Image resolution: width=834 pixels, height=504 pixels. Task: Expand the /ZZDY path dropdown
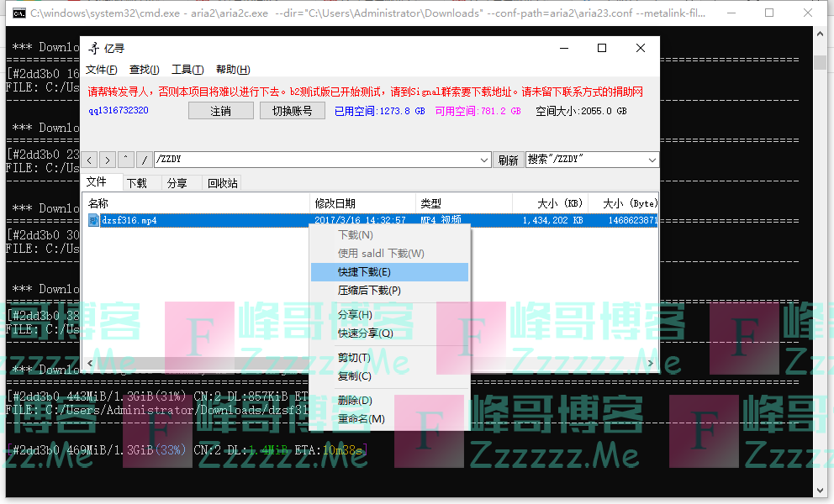click(x=484, y=160)
